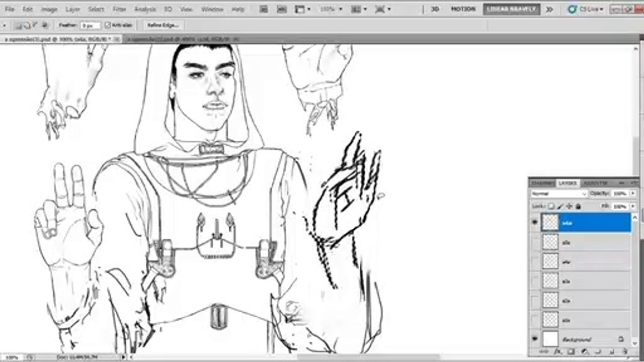The height and width of the screenshot is (362, 644).
Task: Open the Layer menu
Action: coord(72,9)
